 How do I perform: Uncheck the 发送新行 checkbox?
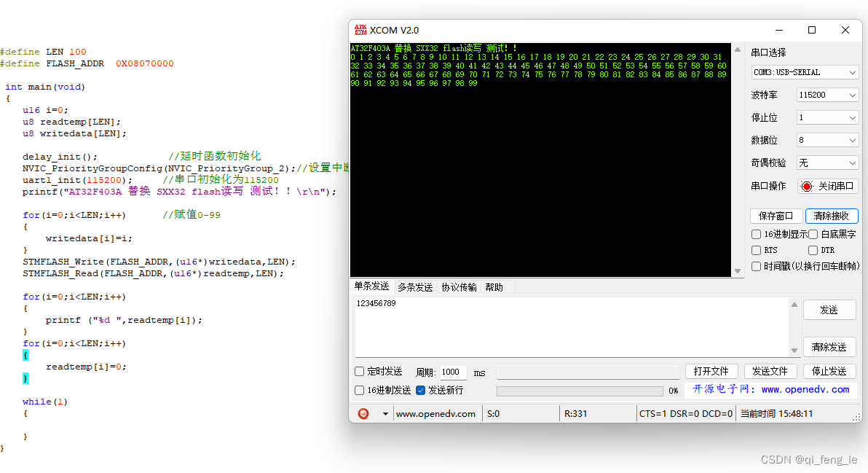tap(420, 391)
